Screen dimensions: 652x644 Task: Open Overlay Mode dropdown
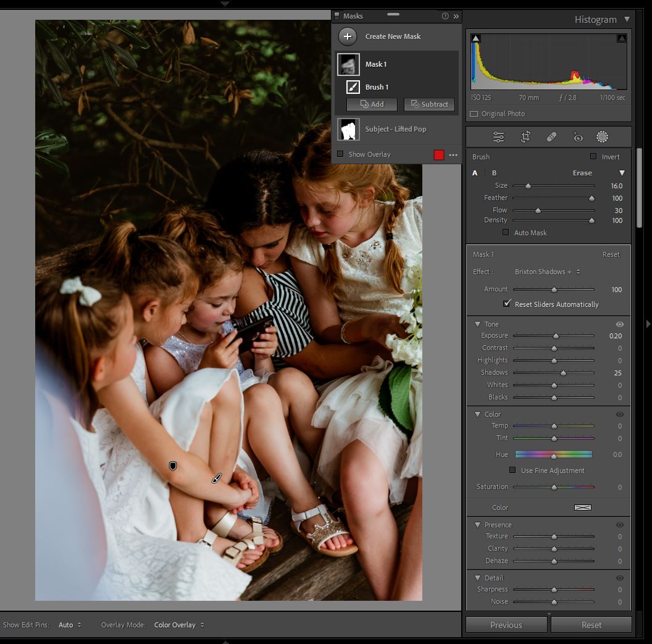(x=175, y=625)
